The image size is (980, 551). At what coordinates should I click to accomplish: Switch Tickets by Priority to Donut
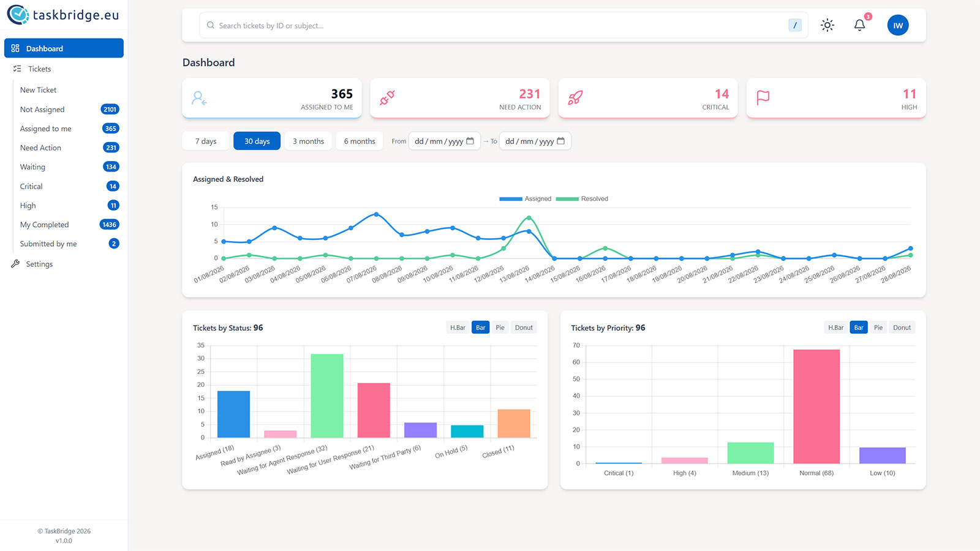902,328
